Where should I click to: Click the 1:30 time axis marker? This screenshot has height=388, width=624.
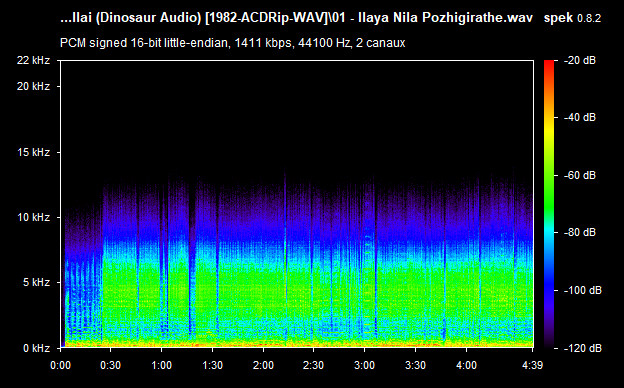213,365
